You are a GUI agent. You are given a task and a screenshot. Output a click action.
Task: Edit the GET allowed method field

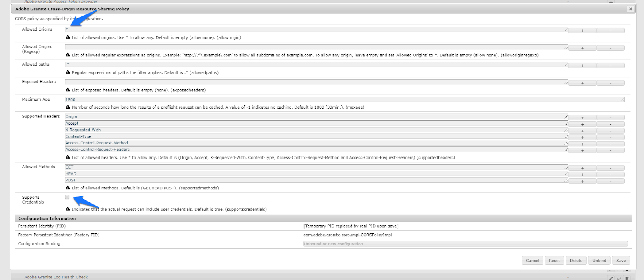coord(316,167)
